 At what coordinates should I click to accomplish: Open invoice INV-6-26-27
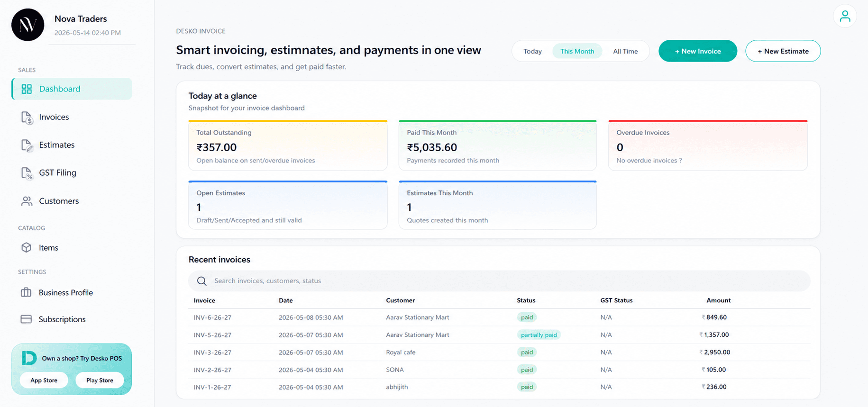click(x=212, y=317)
